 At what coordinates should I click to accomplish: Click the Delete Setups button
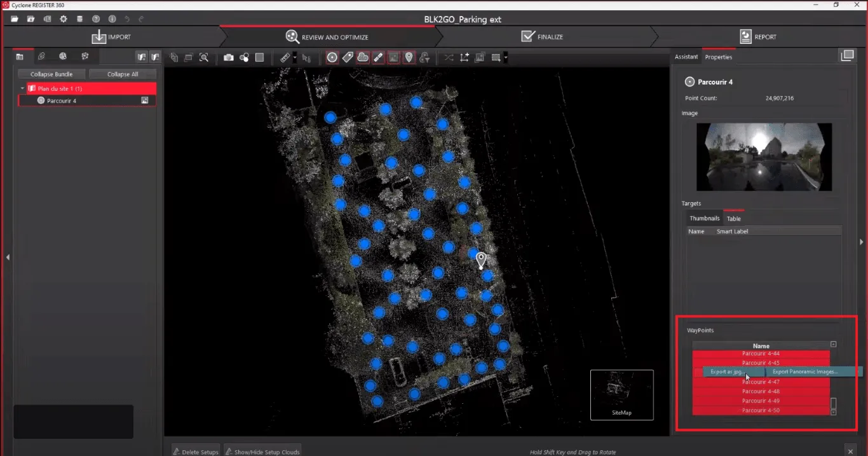click(196, 452)
